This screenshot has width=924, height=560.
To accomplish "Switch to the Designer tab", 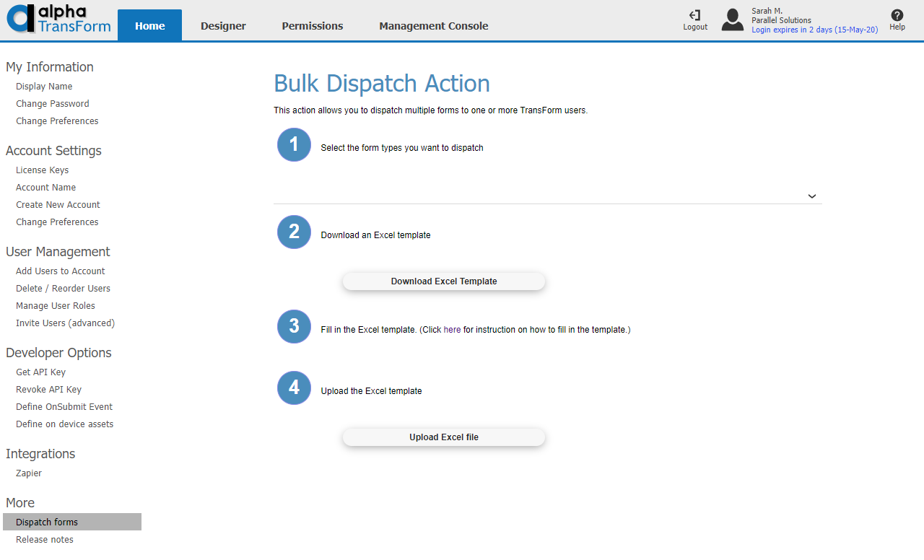I will pos(222,25).
